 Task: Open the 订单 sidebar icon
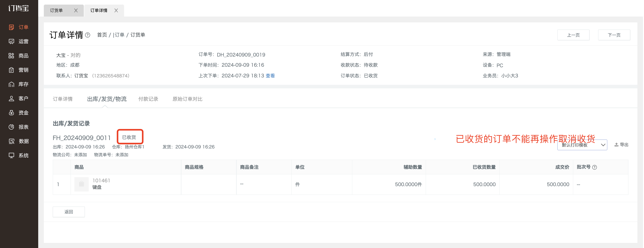pos(11,27)
